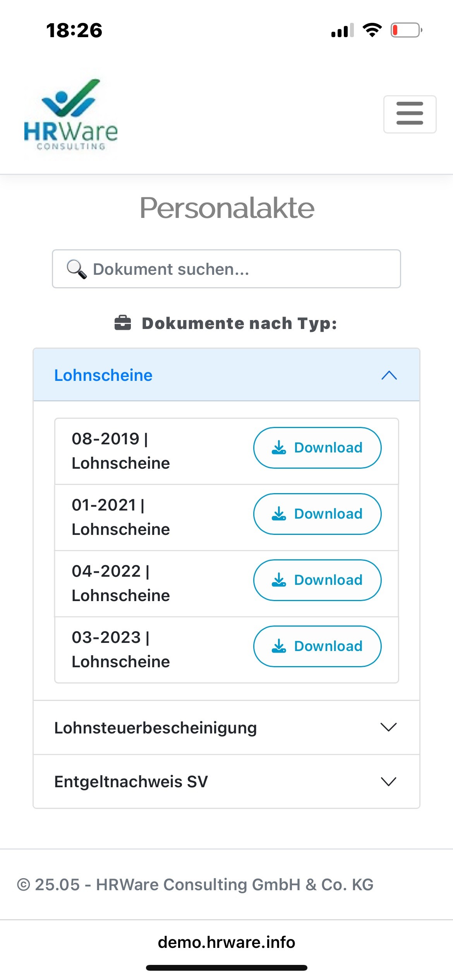This screenshot has height=980, width=453.
Task: Click download icon for 01-2021 Lohnscheine
Action: click(279, 514)
